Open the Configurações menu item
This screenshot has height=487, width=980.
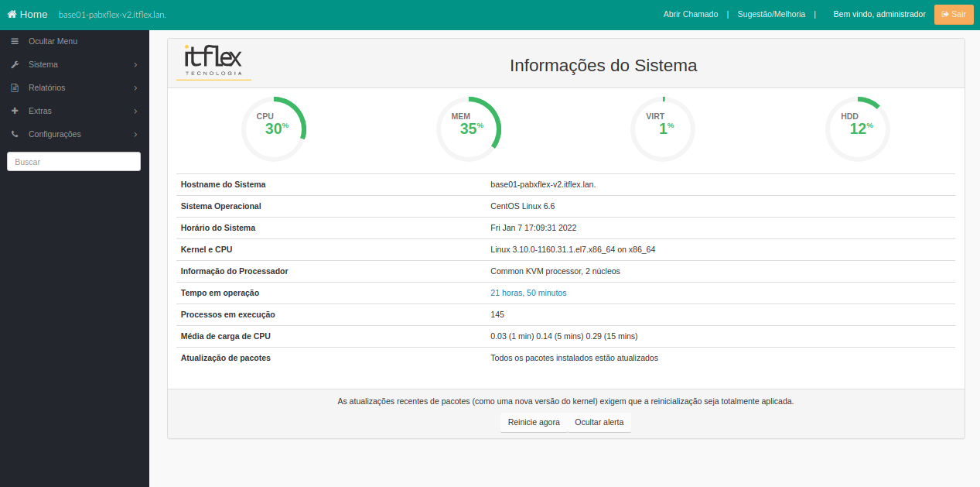click(x=74, y=134)
